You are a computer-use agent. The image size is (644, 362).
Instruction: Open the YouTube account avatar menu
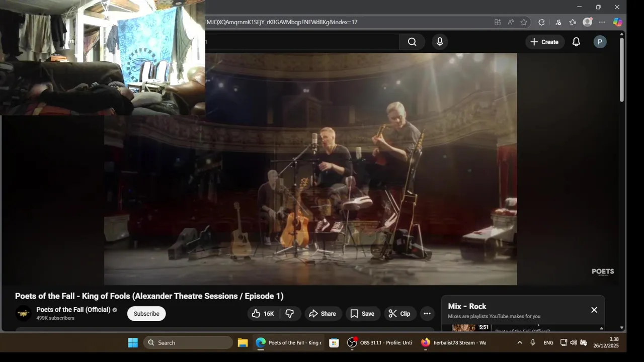pos(599,42)
